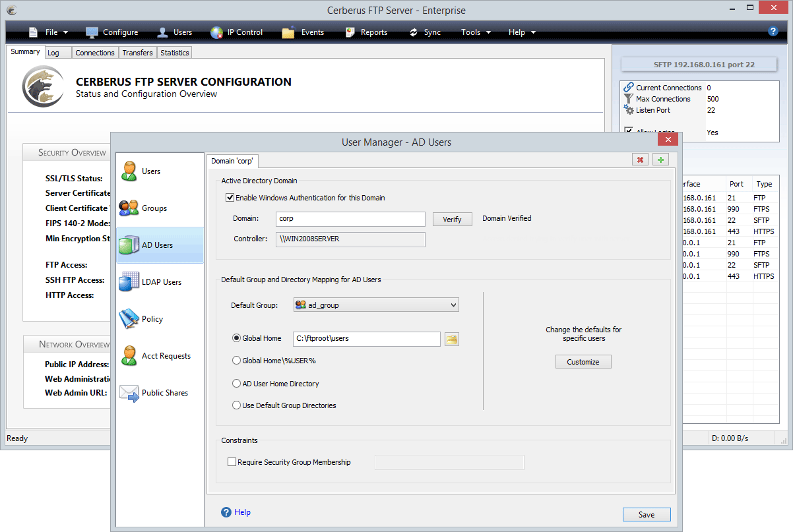Click Security Overview section header
Viewport: 793px width, 532px height.
(72, 153)
